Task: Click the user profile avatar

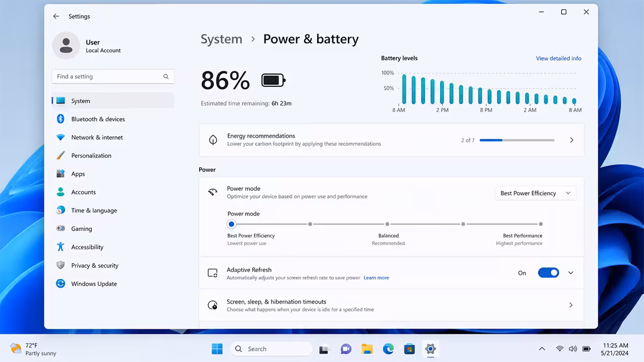Action: (x=66, y=46)
